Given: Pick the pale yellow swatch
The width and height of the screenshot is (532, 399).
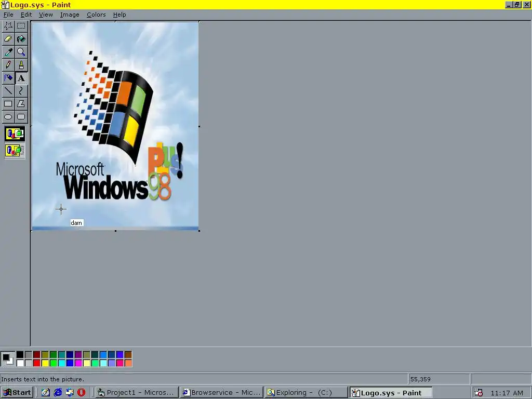Looking at the screenshot, I should click(87, 363).
